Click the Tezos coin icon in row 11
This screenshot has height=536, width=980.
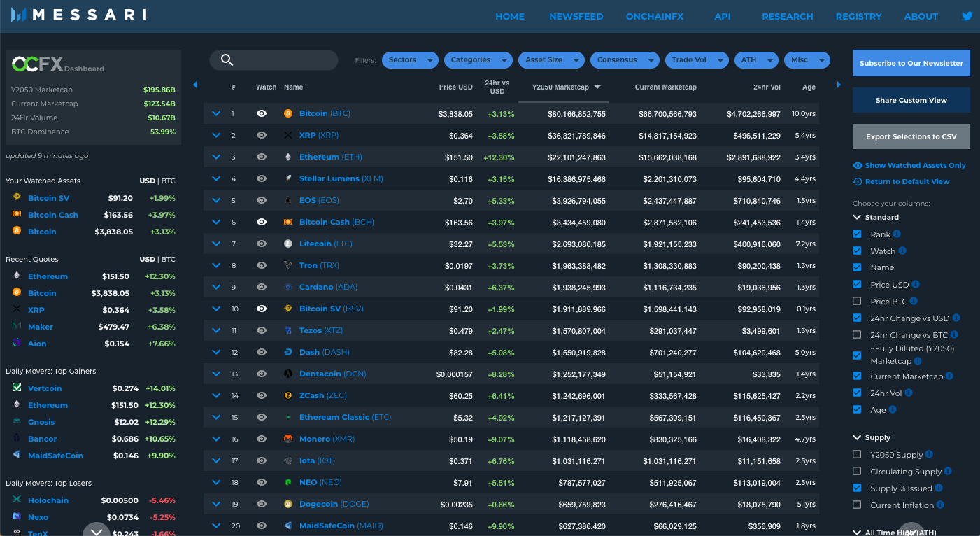288,330
